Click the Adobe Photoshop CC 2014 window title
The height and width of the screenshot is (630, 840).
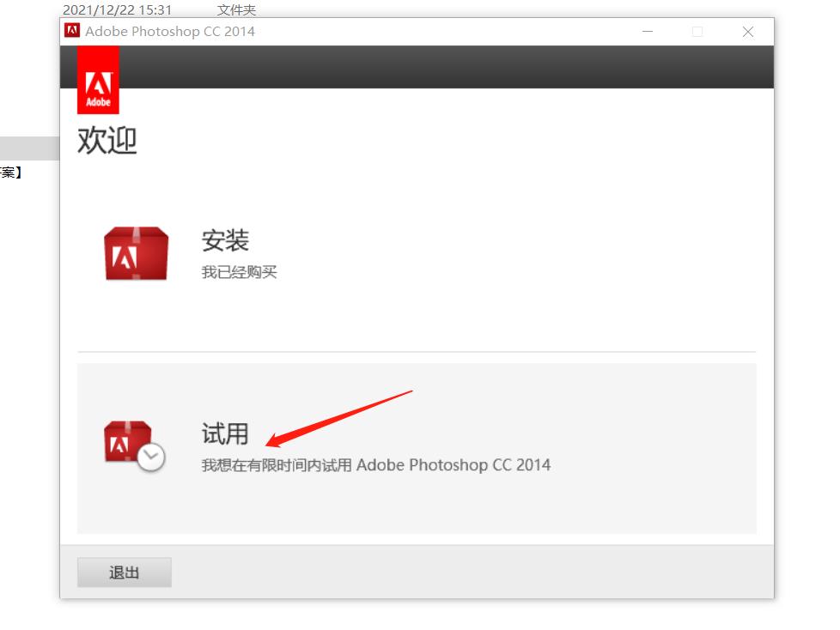click(x=170, y=32)
